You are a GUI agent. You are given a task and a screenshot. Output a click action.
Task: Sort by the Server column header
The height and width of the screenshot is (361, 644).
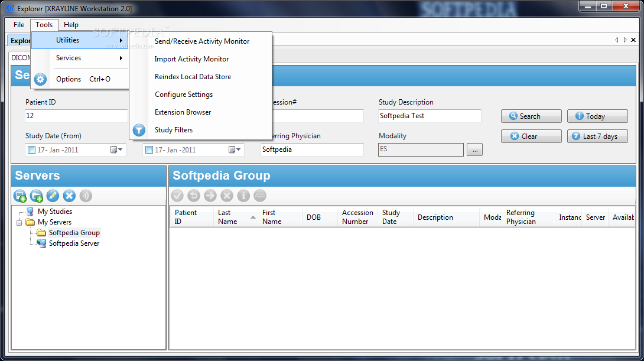(596, 217)
